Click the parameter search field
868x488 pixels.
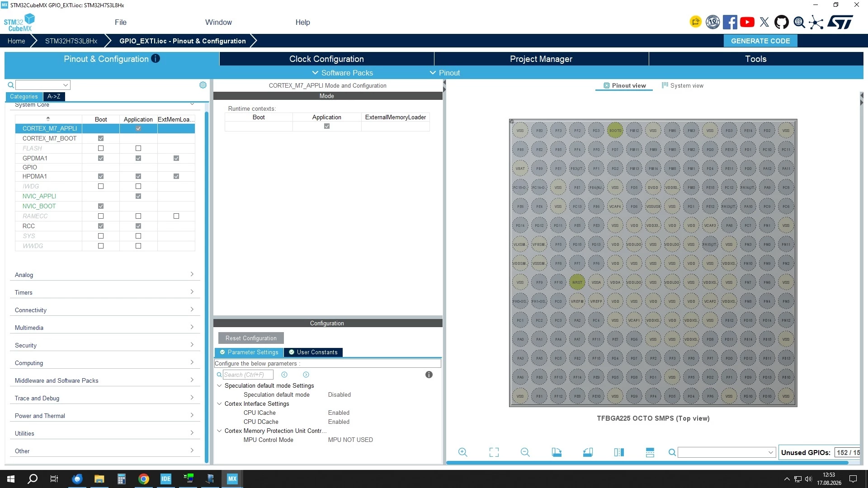point(248,375)
